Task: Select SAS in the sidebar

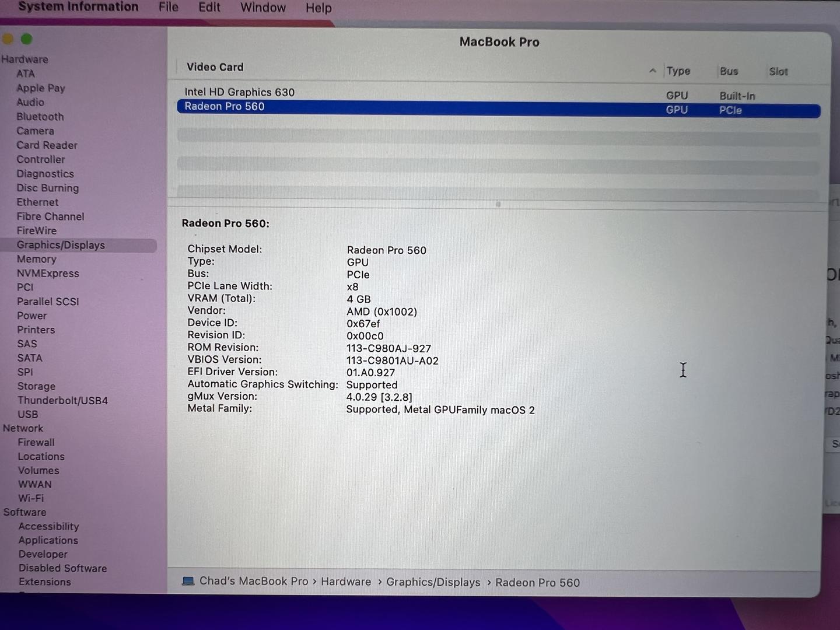Action: 27,344
